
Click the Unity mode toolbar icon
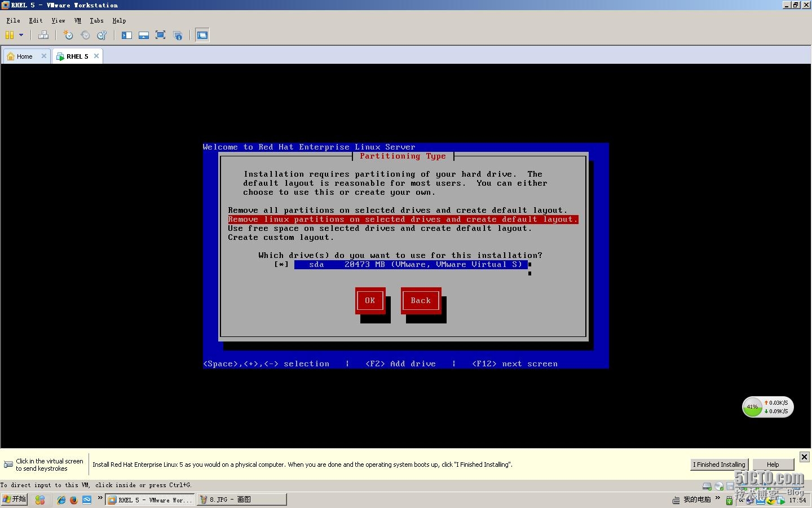pyautogui.click(x=178, y=35)
